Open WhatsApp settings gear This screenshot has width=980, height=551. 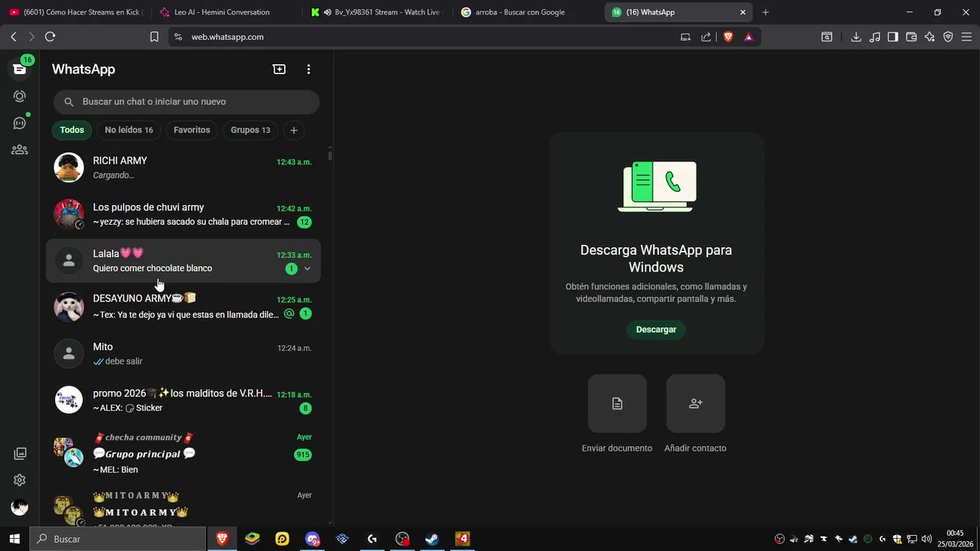coord(20,480)
